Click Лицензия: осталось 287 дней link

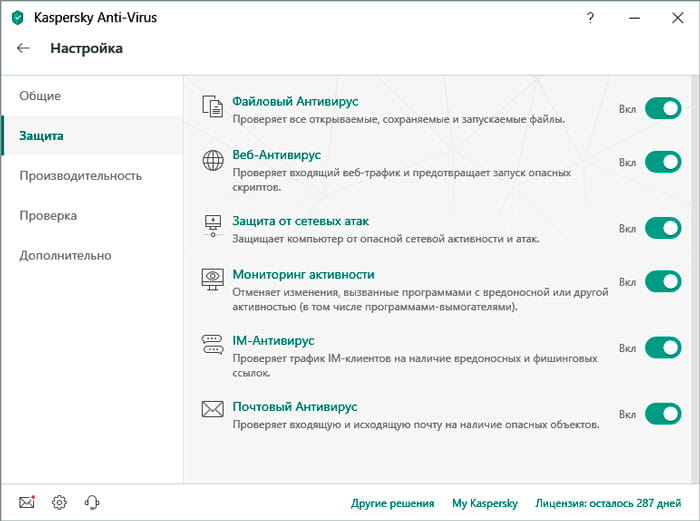pyautogui.click(x=608, y=503)
